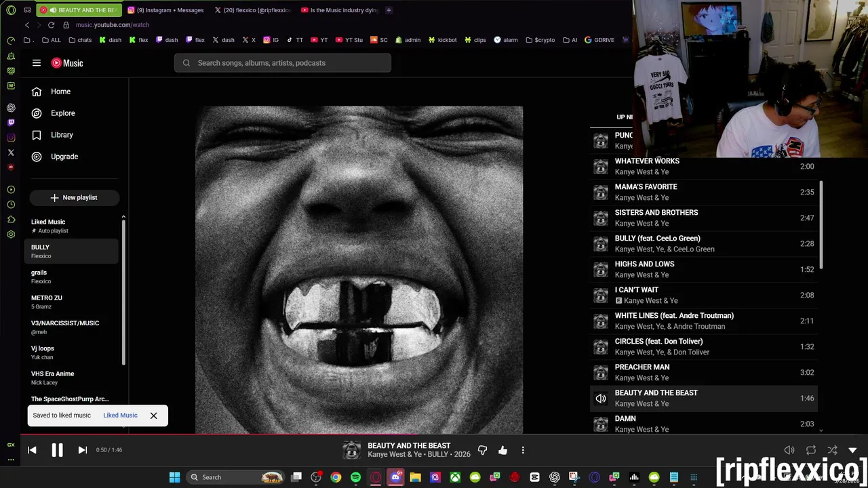Toggle repeat mode
The height and width of the screenshot is (488, 868).
coord(810,450)
